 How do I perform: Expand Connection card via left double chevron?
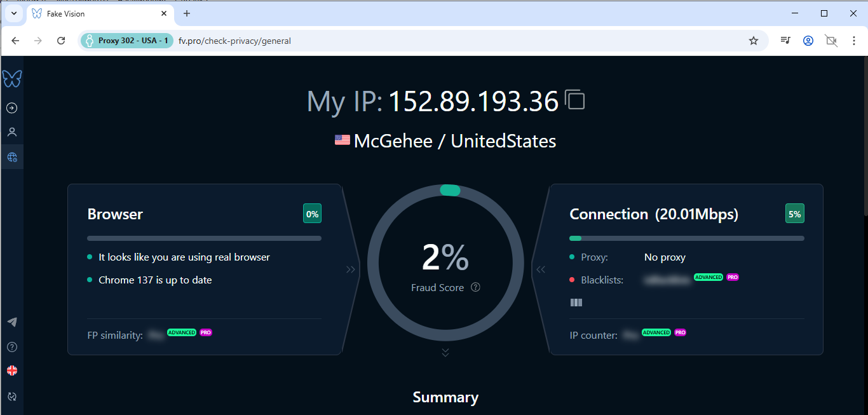click(x=541, y=269)
